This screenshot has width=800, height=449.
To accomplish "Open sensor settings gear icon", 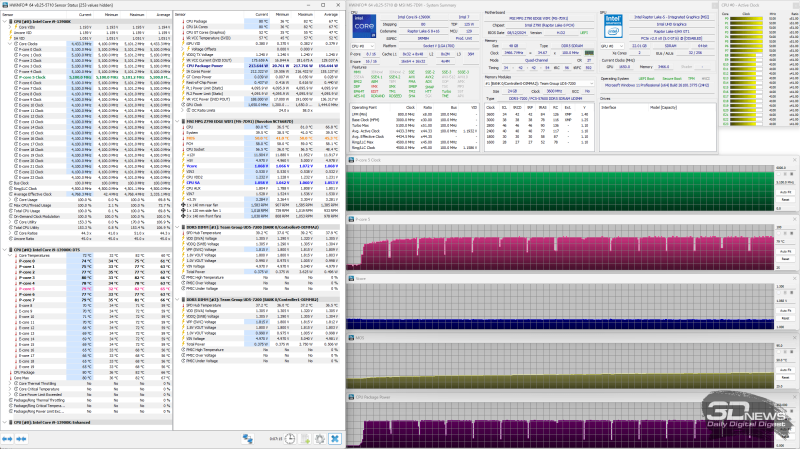I will point(320,438).
